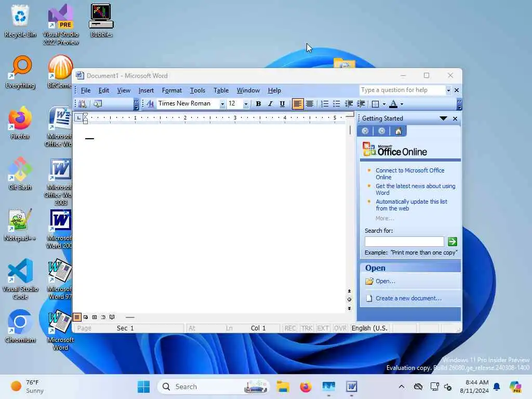The width and height of the screenshot is (532, 399).
Task: Click Select Browse Object round button
Action: (x=349, y=300)
